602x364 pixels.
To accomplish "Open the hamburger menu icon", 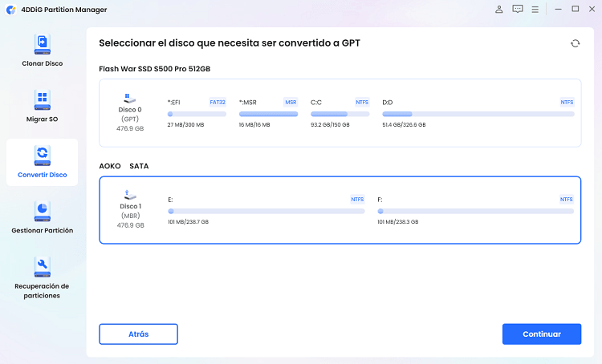I will point(535,9).
